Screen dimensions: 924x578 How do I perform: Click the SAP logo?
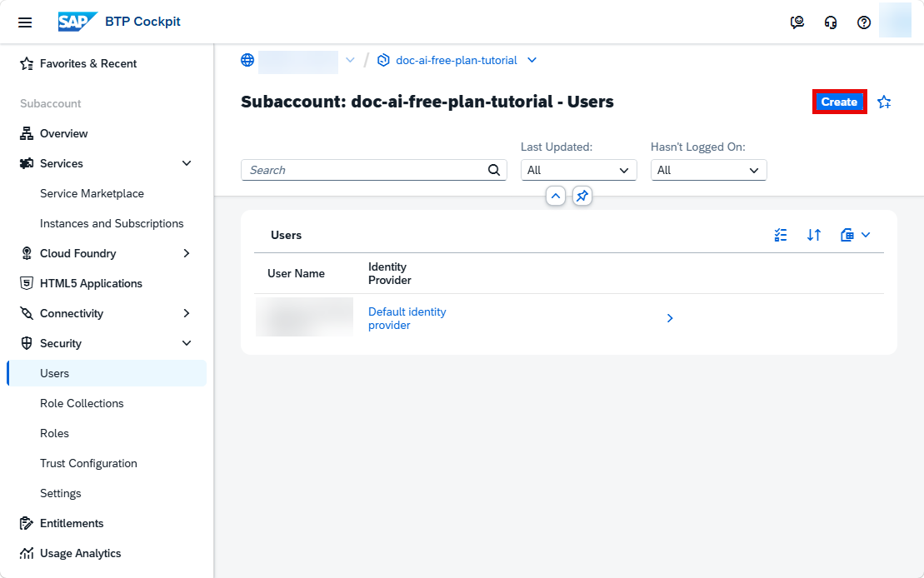(77, 22)
